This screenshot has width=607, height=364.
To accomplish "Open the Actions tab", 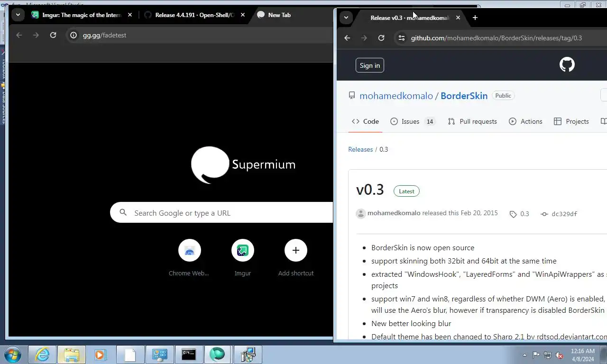I will coord(525,121).
